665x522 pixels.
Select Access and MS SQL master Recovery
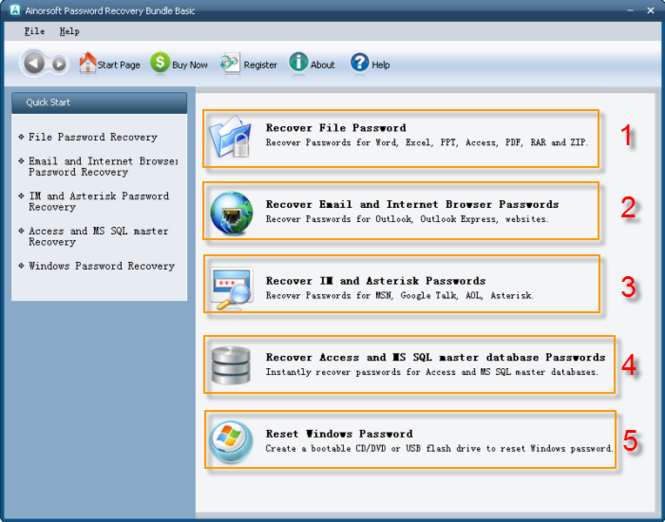98,237
